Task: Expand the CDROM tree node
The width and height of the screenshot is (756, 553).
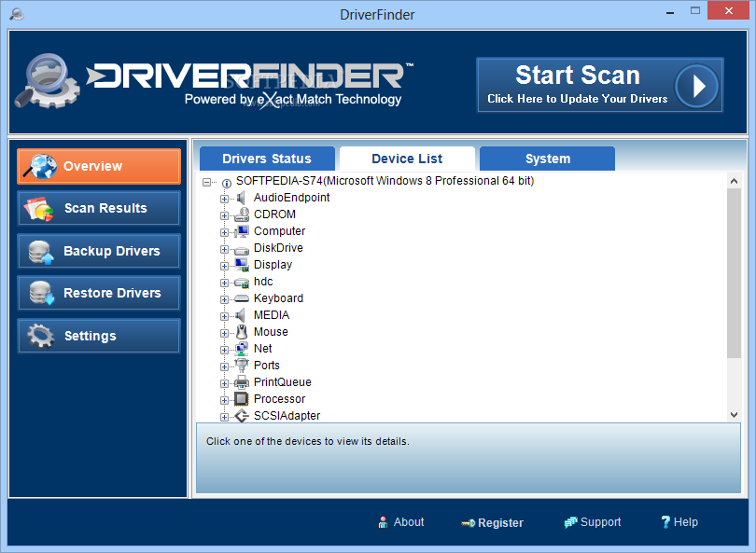Action: (x=224, y=215)
